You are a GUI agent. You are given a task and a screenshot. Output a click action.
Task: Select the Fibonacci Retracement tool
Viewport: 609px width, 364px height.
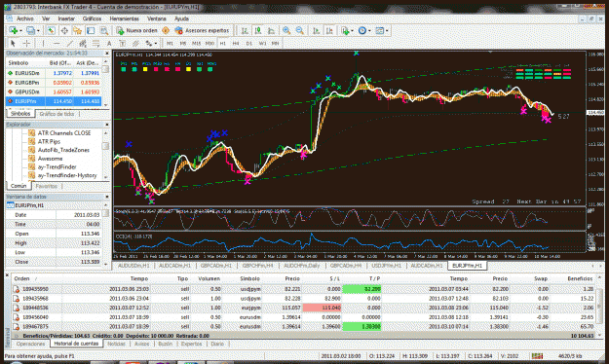[95, 43]
